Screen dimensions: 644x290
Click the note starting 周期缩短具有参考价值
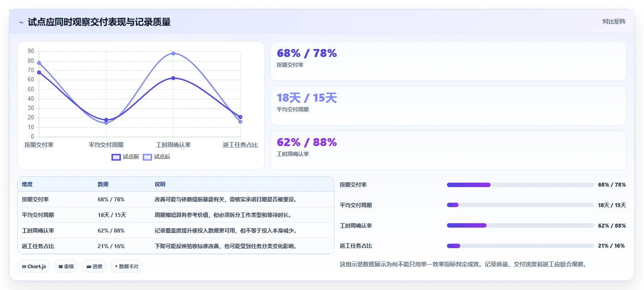pyautogui.click(x=223, y=215)
